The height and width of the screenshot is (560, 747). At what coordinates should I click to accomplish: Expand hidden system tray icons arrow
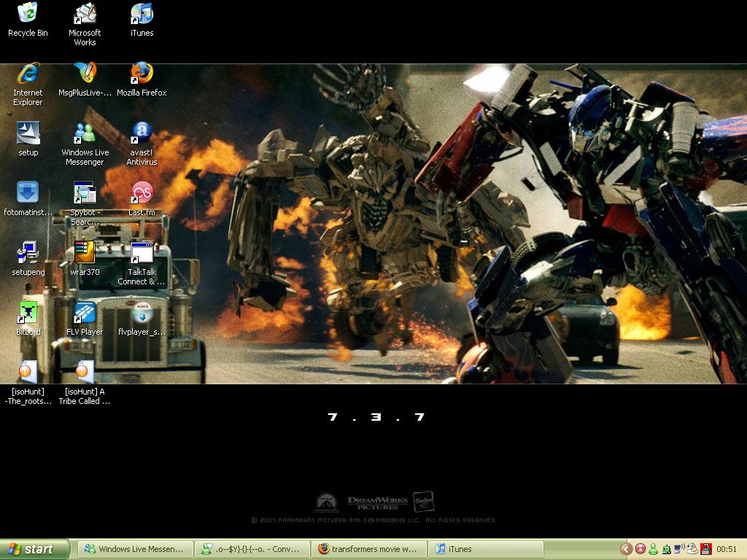[x=626, y=549]
